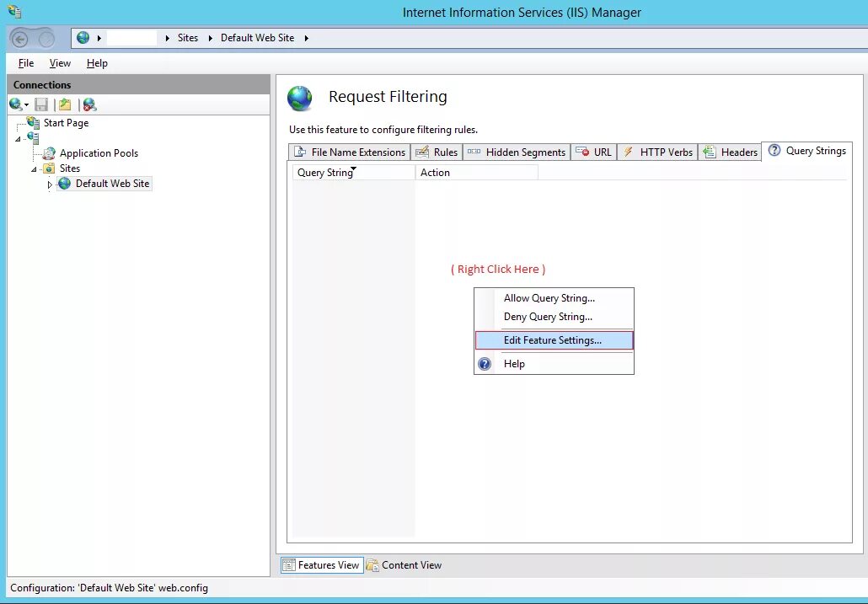Image resolution: width=868 pixels, height=604 pixels.
Task: Click Default Web Site in the breadcrumb
Action: pos(257,38)
